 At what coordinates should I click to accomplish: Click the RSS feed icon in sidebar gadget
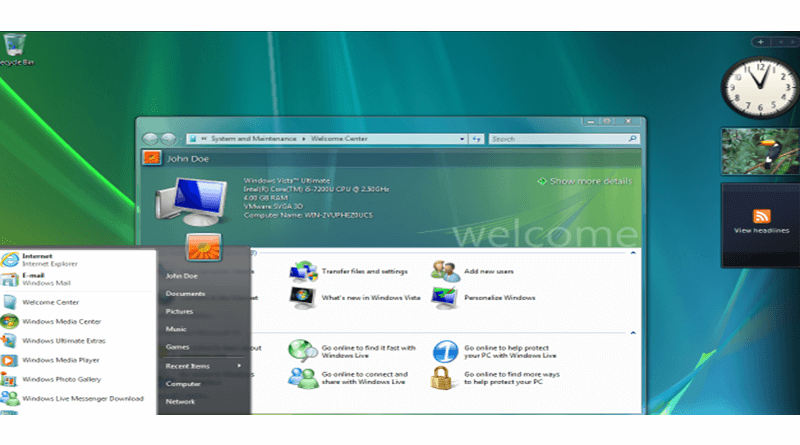pos(761,216)
